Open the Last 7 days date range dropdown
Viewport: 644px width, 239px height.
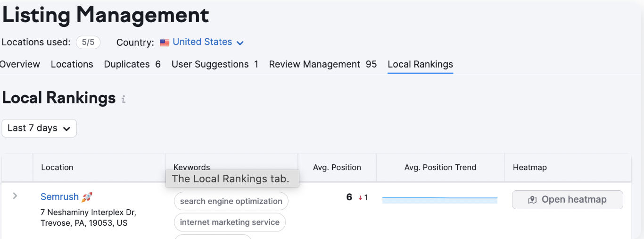click(39, 128)
